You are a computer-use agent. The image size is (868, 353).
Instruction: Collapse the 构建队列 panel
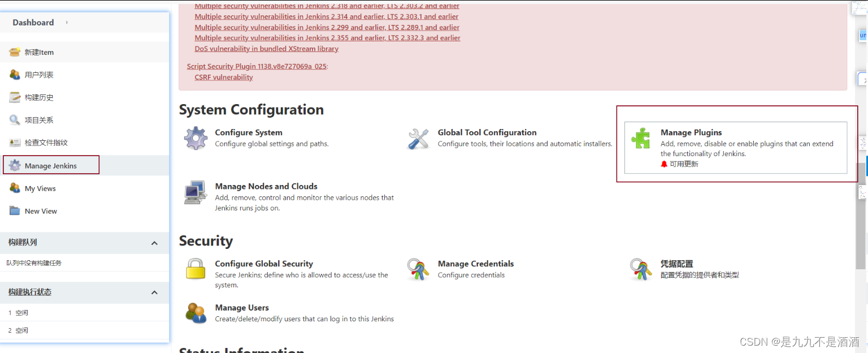(154, 243)
